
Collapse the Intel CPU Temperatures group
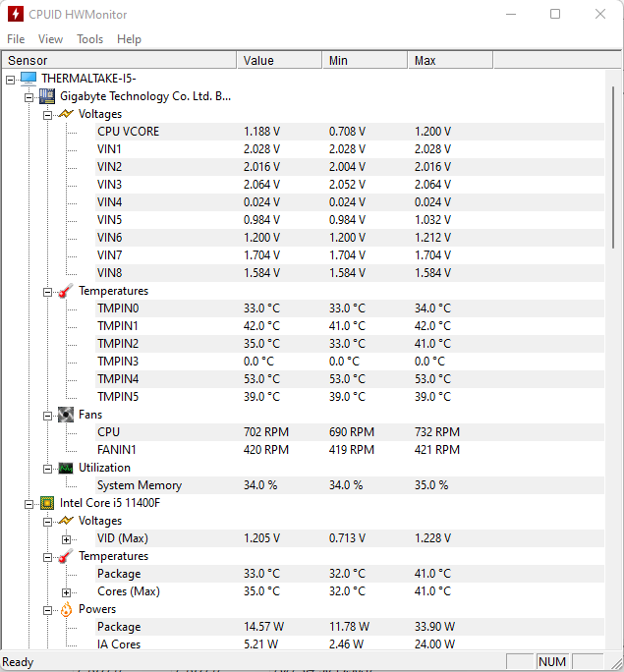(x=47, y=558)
